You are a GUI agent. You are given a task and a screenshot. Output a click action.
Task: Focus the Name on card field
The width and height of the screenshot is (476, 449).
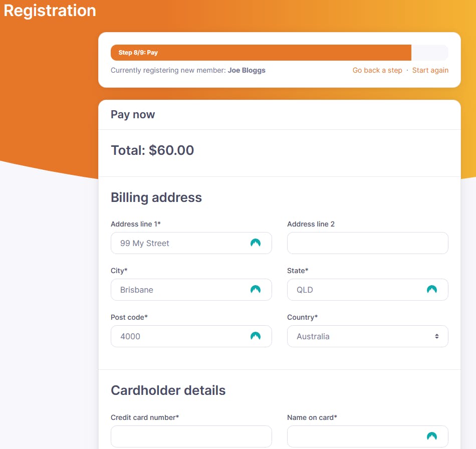coord(356,436)
